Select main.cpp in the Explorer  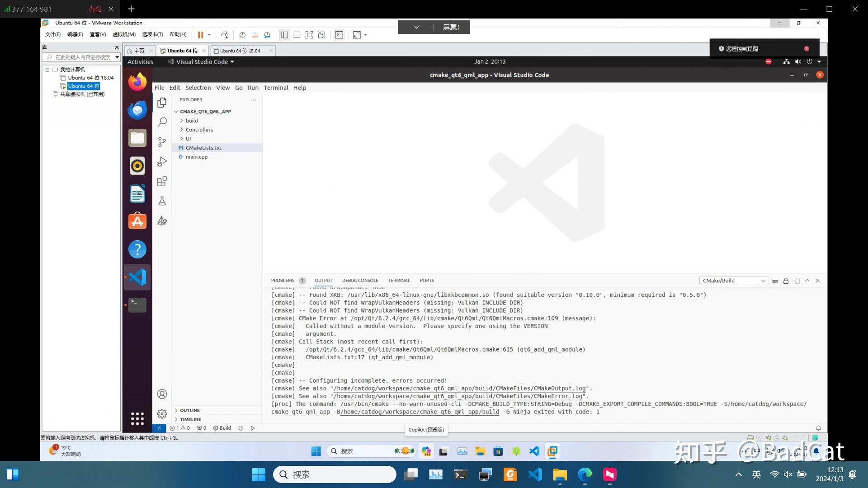tap(197, 157)
